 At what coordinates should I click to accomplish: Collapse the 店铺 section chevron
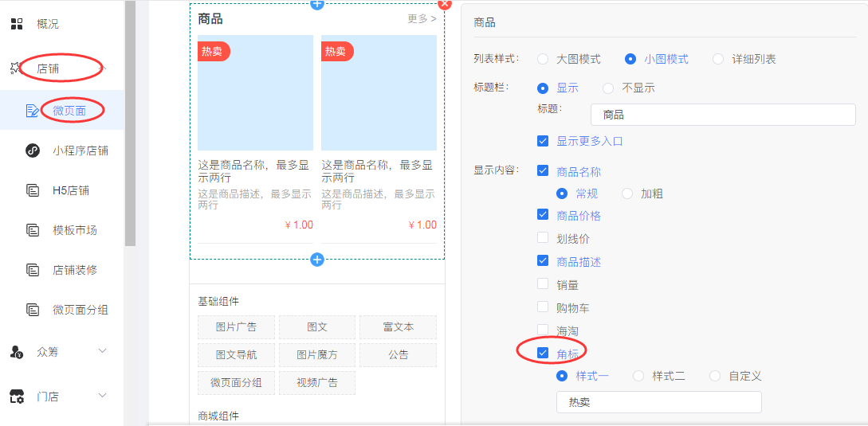coord(102,68)
